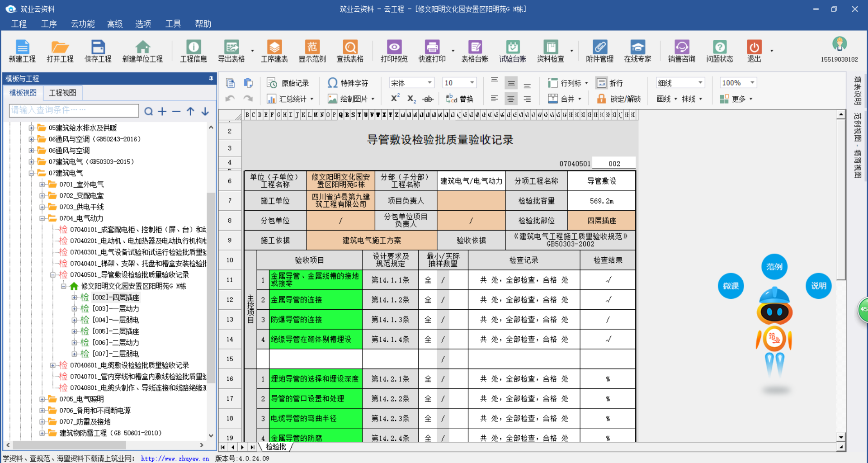Open 试验台账 from the toolbar

512,51
